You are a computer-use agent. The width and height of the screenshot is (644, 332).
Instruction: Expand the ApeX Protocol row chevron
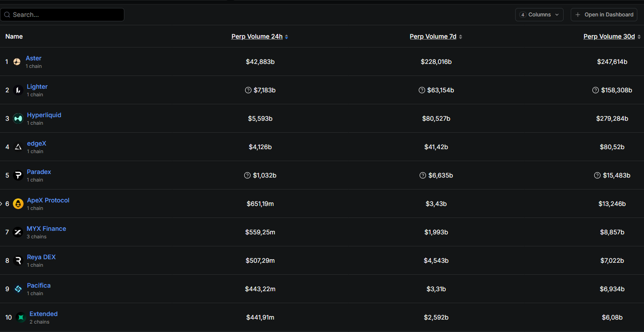coord(1,204)
